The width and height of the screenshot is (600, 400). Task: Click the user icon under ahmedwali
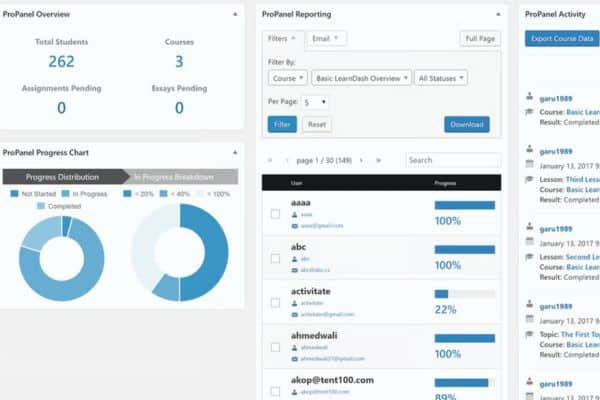pyautogui.click(x=294, y=348)
